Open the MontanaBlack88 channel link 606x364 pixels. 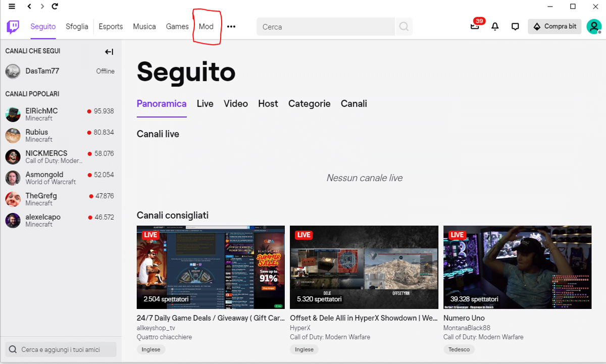coord(467,328)
